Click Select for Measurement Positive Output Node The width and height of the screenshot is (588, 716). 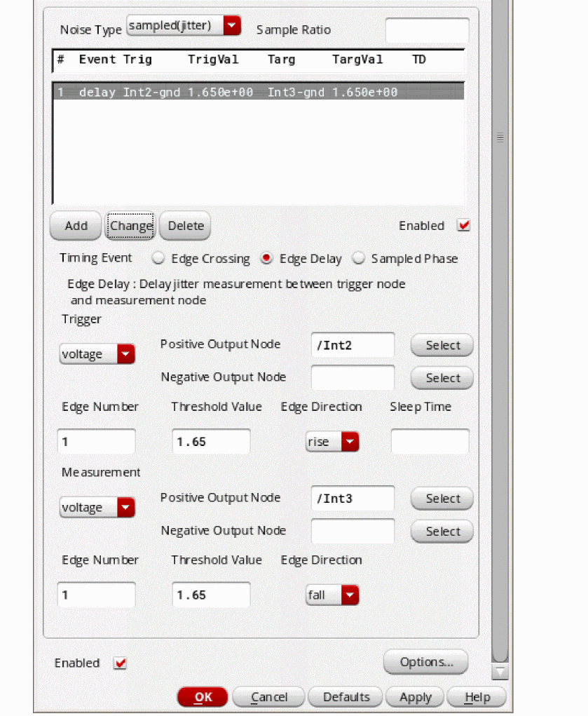[442, 499]
